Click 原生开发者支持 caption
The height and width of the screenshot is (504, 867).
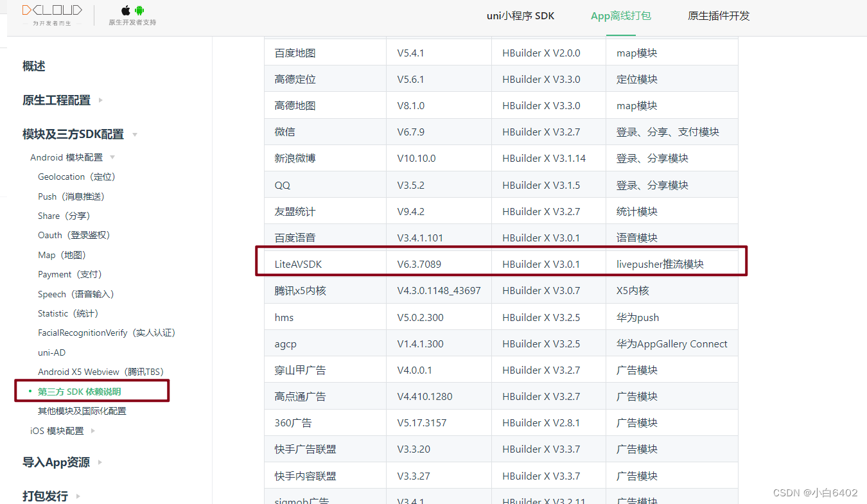(132, 22)
